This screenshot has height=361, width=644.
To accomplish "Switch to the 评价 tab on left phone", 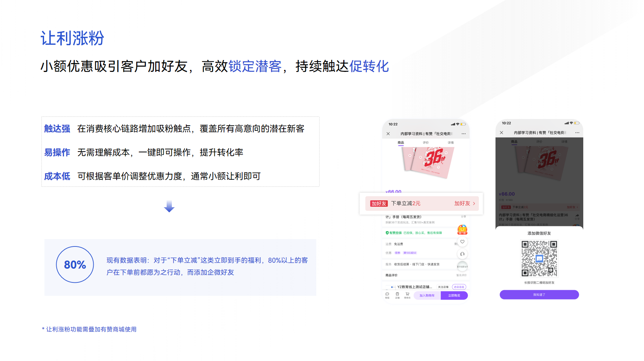I will click(x=426, y=143).
